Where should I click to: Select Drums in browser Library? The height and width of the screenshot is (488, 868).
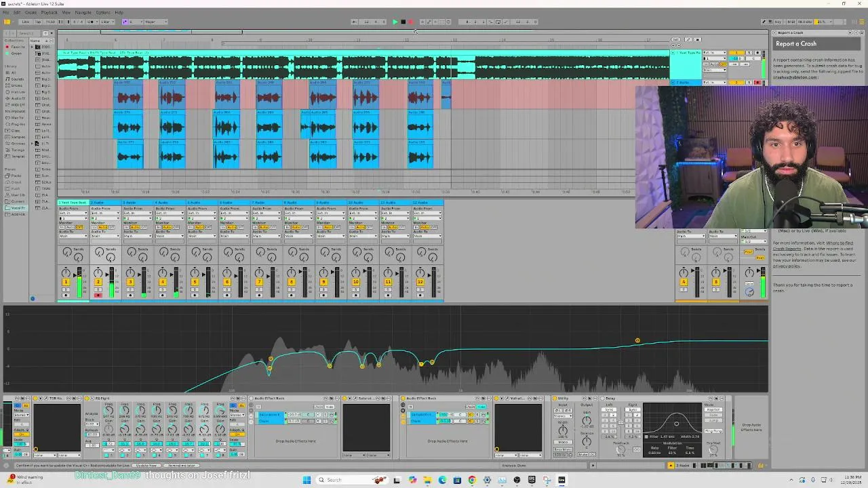[x=17, y=85]
